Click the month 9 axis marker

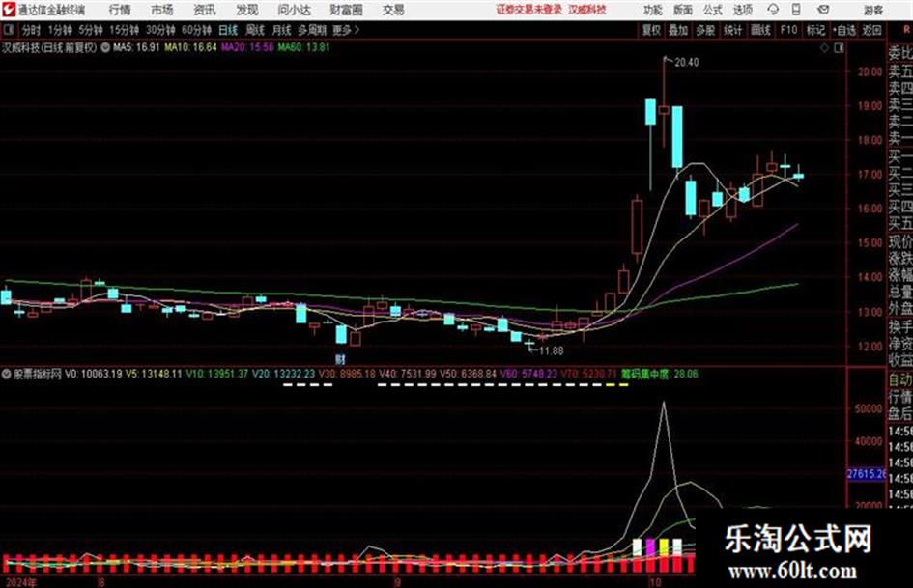(x=397, y=582)
